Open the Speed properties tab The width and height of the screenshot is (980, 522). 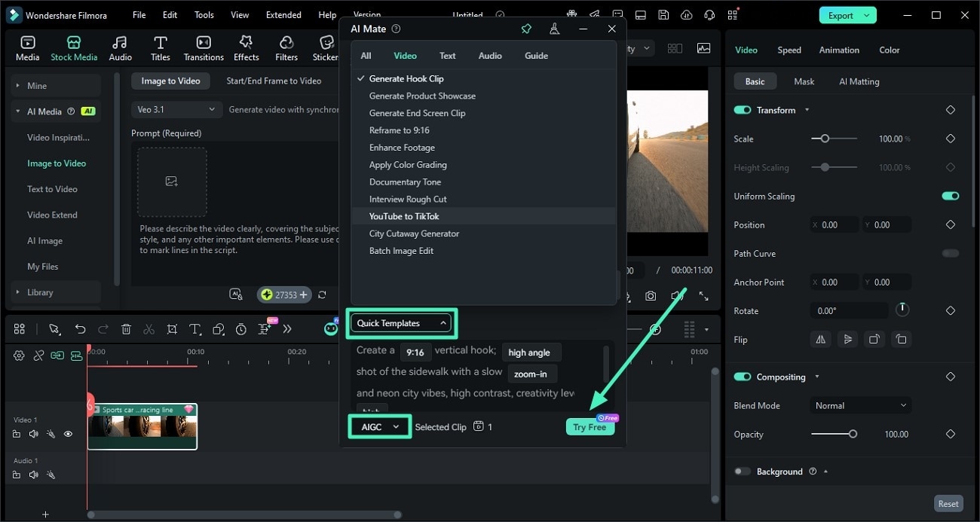tap(789, 50)
